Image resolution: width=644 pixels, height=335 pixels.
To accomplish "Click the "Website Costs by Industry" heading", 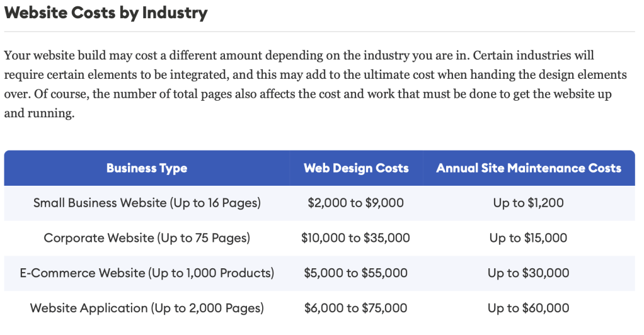I will pos(106,13).
